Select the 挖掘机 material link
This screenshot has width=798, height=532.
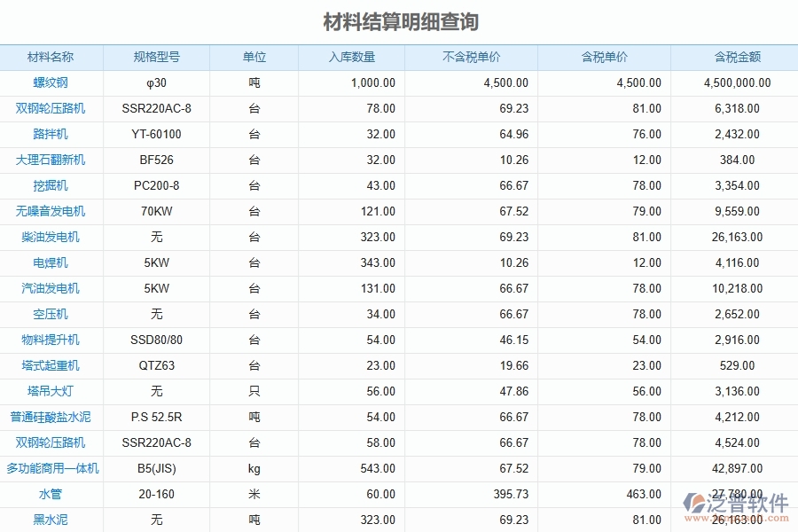[52, 185]
